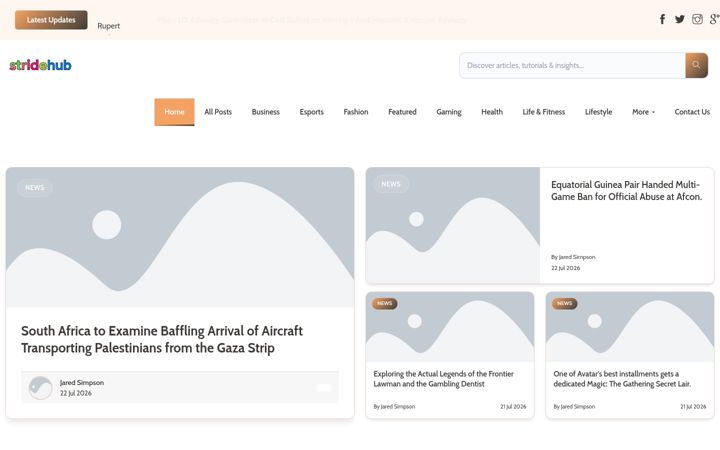Click By Jared Simpson on Frontier Lawman card
This screenshot has width=720, height=450.
pos(394,407)
